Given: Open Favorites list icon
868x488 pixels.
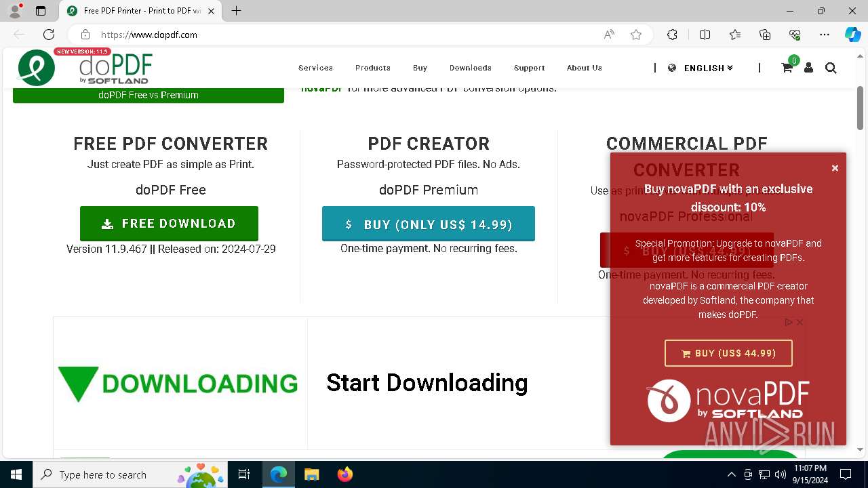Looking at the screenshot, I should coord(735,35).
